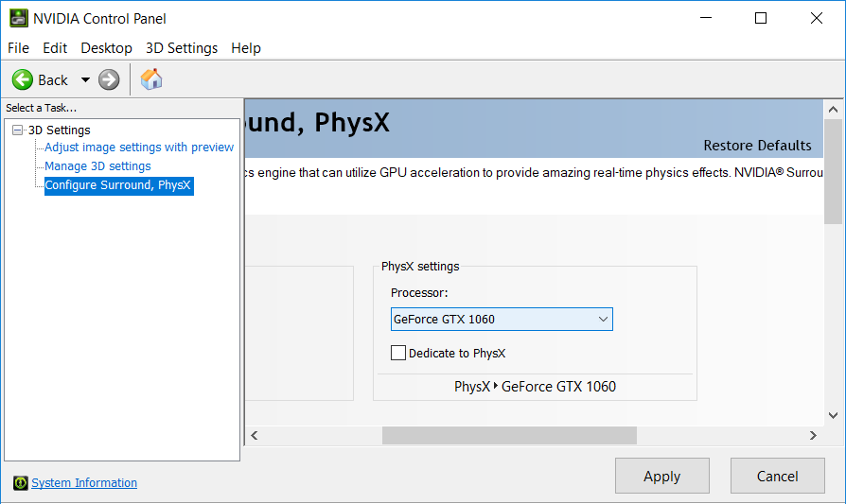Click the 3D Settings tree label

point(60,130)
